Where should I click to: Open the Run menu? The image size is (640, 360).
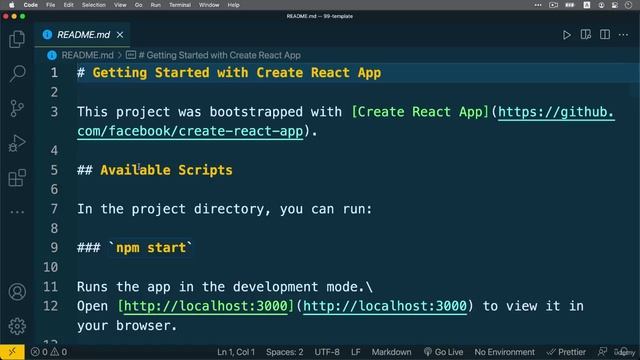pos(156,5)
